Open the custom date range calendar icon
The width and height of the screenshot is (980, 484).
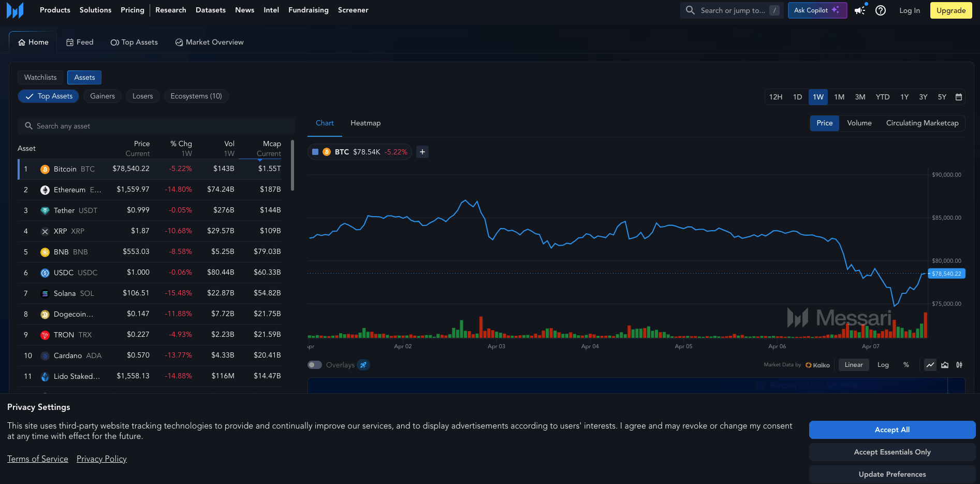click(x=959, y=97)
